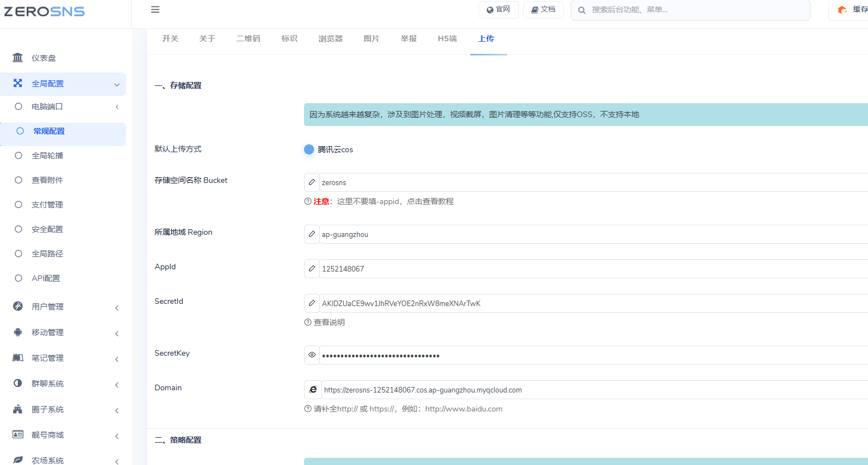Toggle the hamburger sidebar menu icon
Image resolution: width=868 pixels, height=465 pixels.
(155, 9)
